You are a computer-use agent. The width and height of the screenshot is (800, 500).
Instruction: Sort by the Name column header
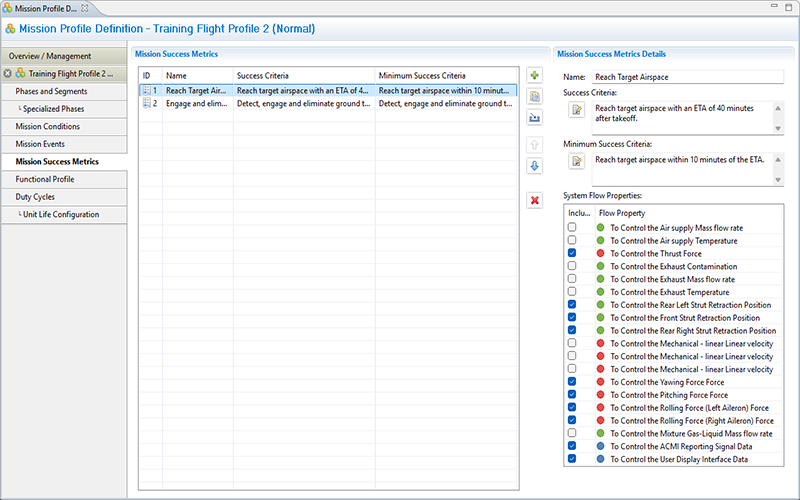(x=197, y=76)
